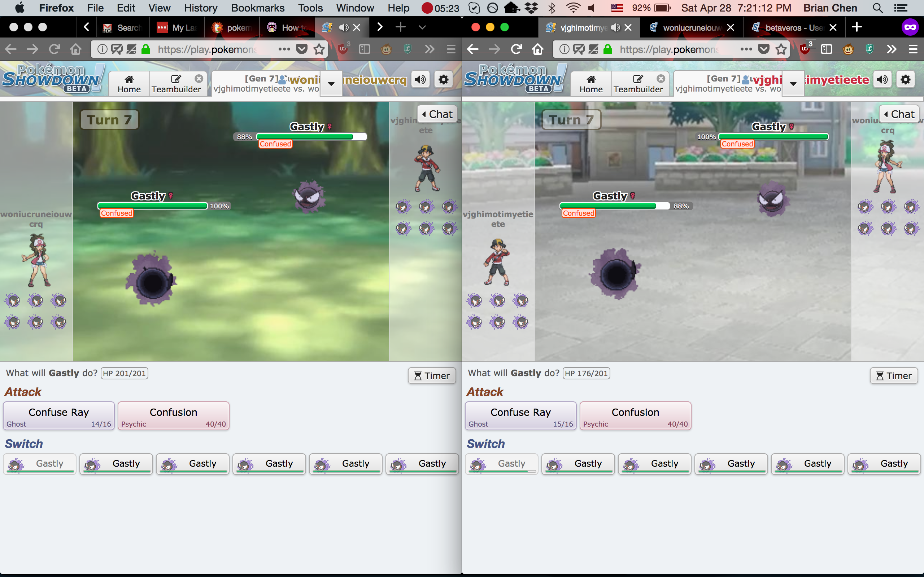
Task: Open Bookmarks menu in menu bar
Action: (257, 8)
